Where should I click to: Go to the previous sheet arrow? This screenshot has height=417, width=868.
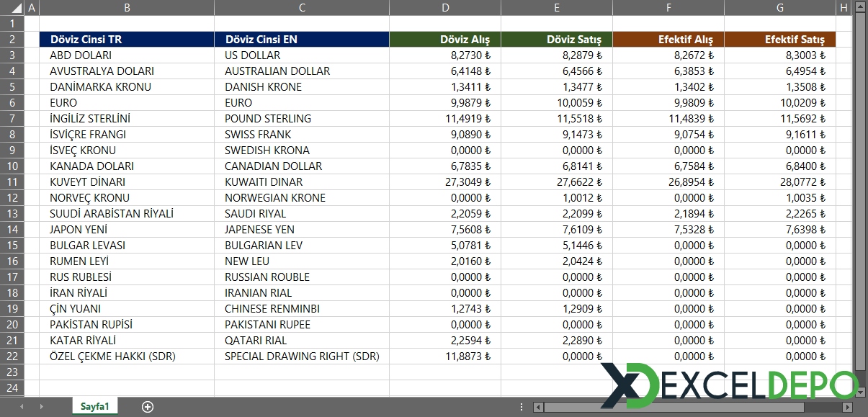point(22,407)
